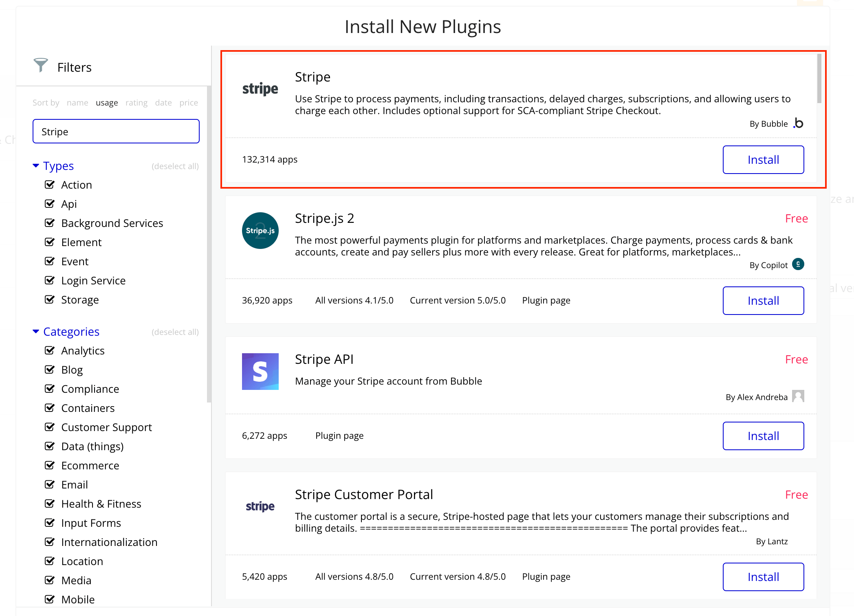
Task: Toggle the Blog category checkbox
Action: pyautogui.click(x=50, y=370)
